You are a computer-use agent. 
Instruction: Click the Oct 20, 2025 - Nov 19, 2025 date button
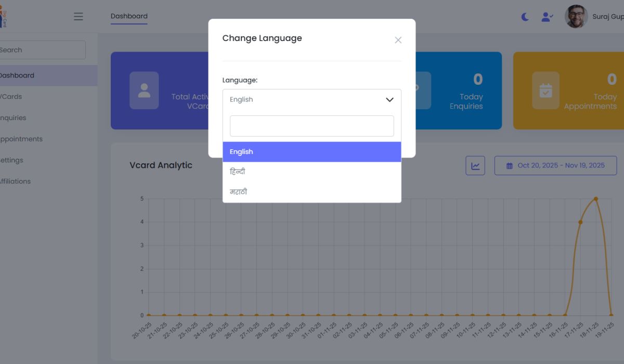tap(555, 165)
